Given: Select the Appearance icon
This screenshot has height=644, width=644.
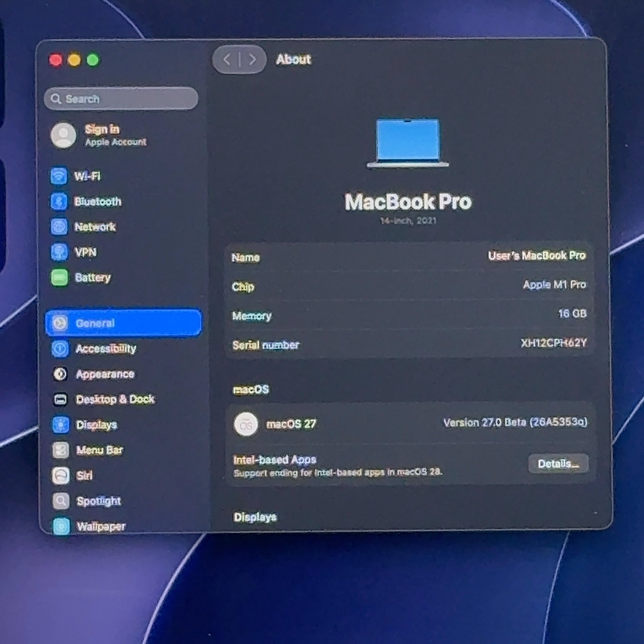Looking at the screenshot, I should click(x=60, y=374).
